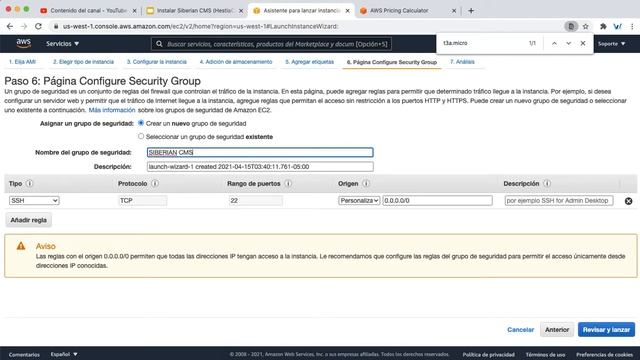This screenshot has height=360, width=640.
Task: Go to step 7. Análisis
Action: click(462, 62)
